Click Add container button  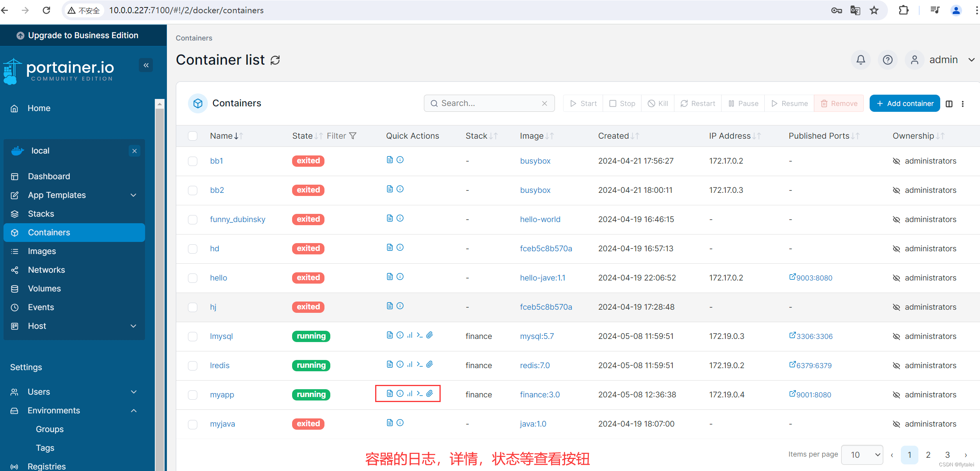click(x=905, y=104)
